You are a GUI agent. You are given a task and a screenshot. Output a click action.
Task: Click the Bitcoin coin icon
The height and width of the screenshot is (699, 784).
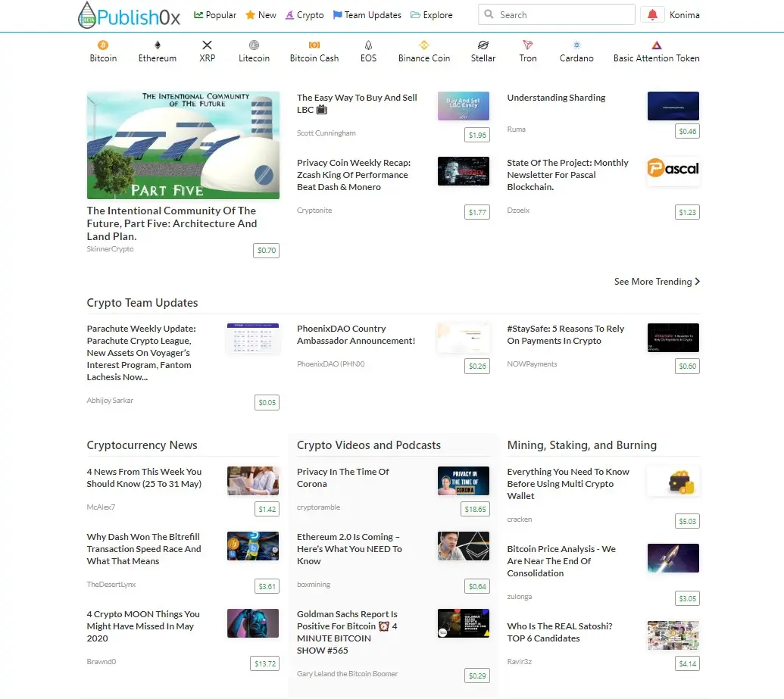click(x=103, y=45)
